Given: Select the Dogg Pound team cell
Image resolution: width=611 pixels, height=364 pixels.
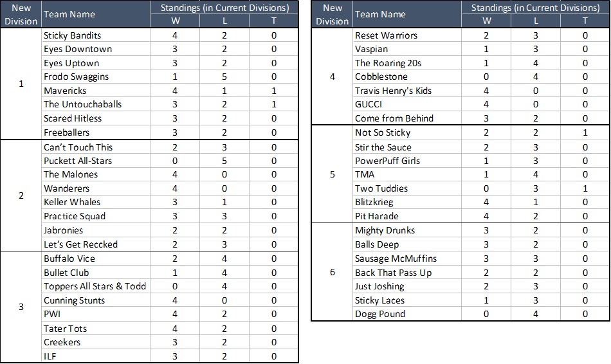Looking at the screenshot, I should point(380,314).
